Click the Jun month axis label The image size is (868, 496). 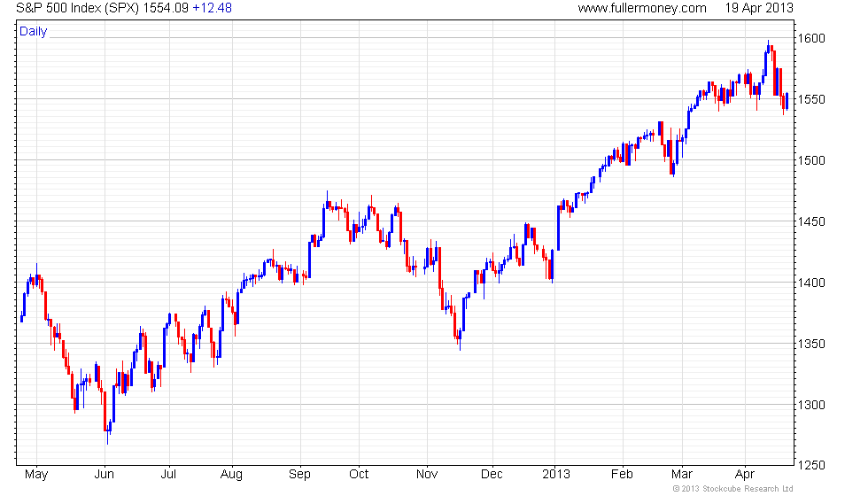105,475
